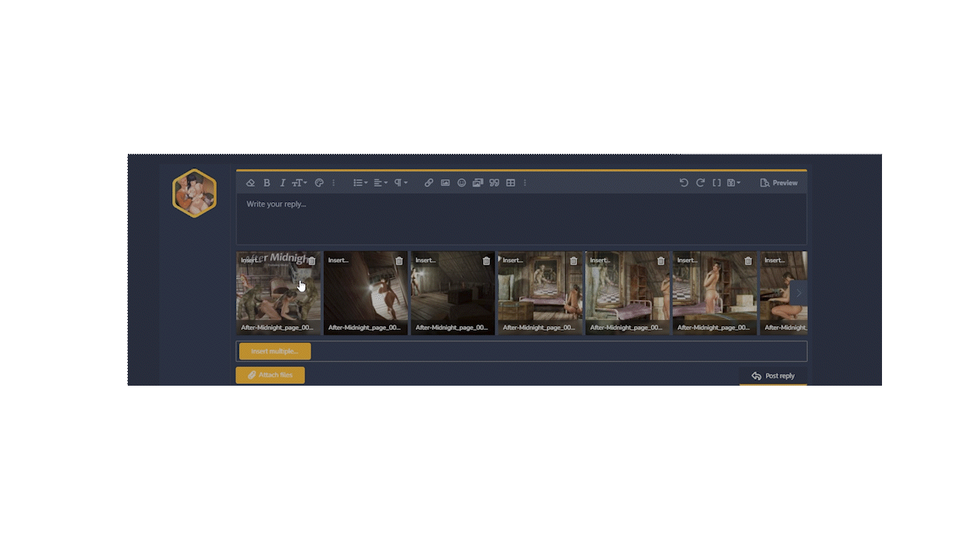Delete the fourth attachment with its trash icon
The width and height of the screenshot is (980, 551).
point(573,261)
